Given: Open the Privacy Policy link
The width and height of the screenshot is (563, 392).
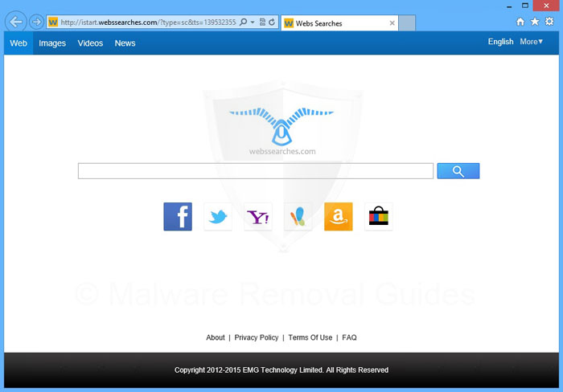Looking at the screenshot, I should click(257, 337).
